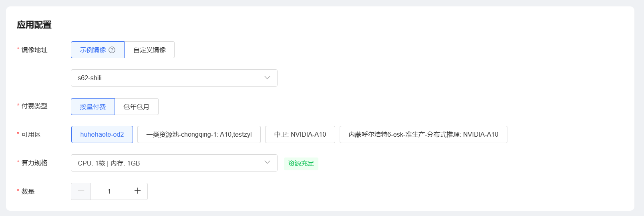Click the chevron arrow in 算力规格 selector
The width and height of the screenshot is (644, 216).
click(x=267, y=162)
